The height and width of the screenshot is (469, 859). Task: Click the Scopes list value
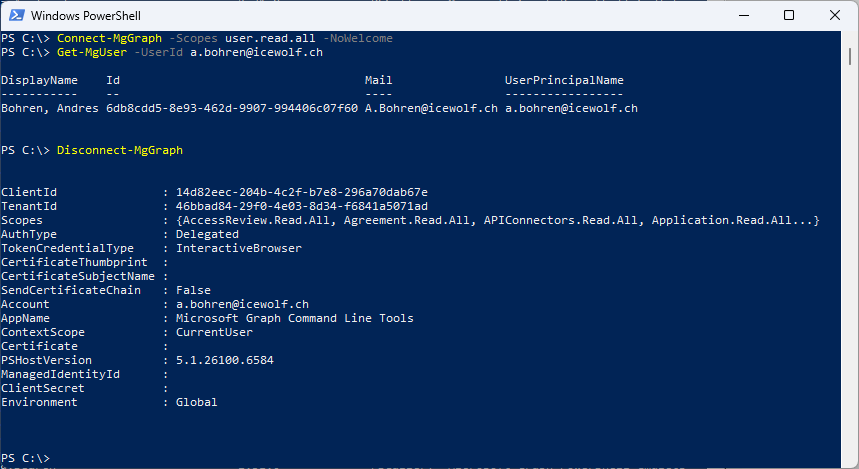[498, 220]
